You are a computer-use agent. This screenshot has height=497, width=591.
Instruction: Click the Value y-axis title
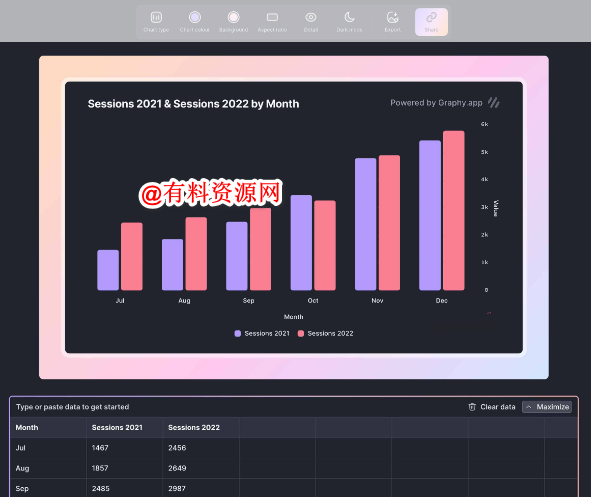coord(496,208)
